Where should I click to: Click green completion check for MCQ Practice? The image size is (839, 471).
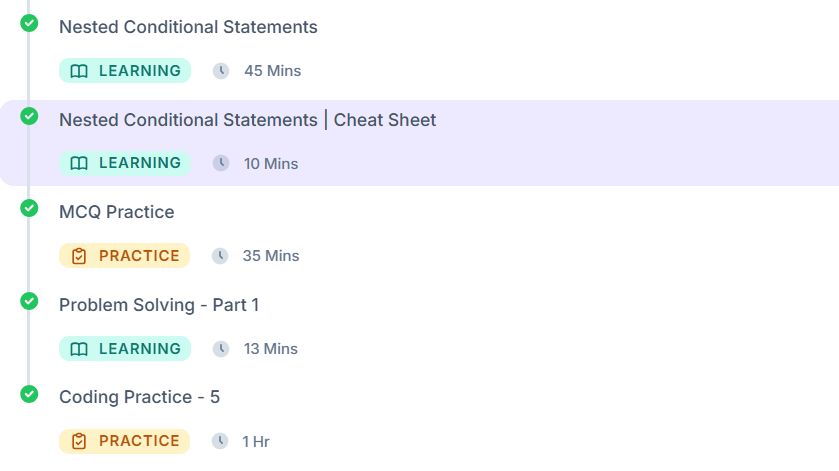(x=29, y=208)
